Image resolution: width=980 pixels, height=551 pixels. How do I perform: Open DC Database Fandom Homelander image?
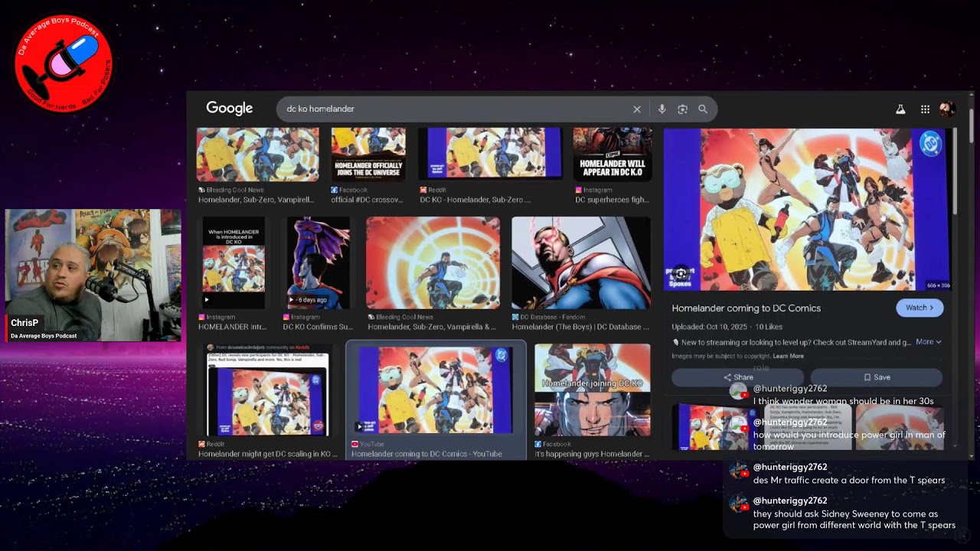(580, 263)
